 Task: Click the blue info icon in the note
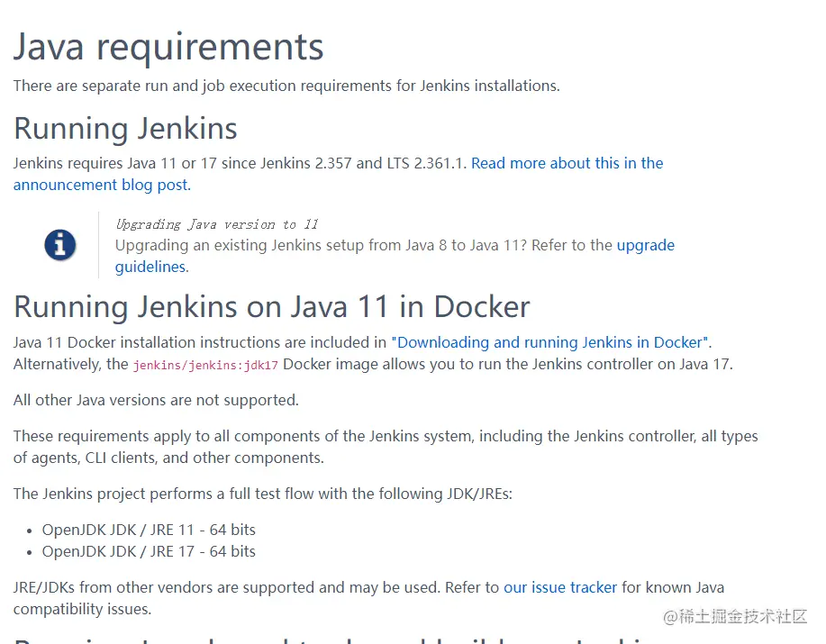(60, 245)
